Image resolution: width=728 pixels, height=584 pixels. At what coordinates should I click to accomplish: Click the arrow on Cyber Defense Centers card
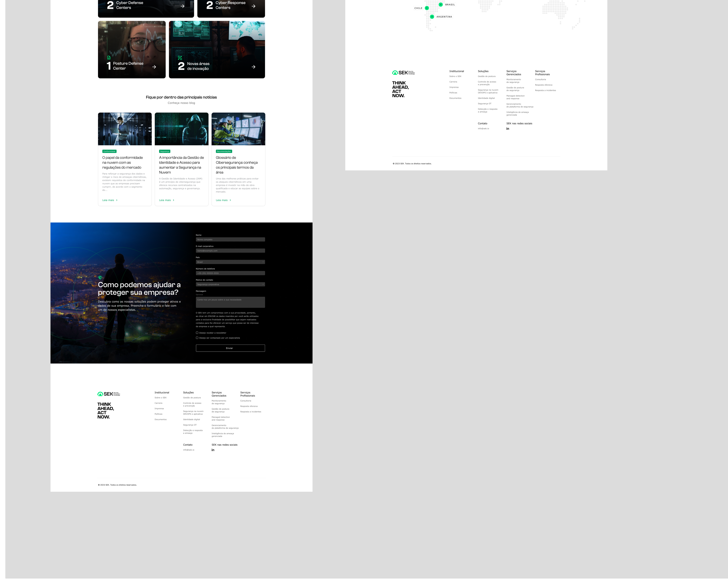[182, 6]
